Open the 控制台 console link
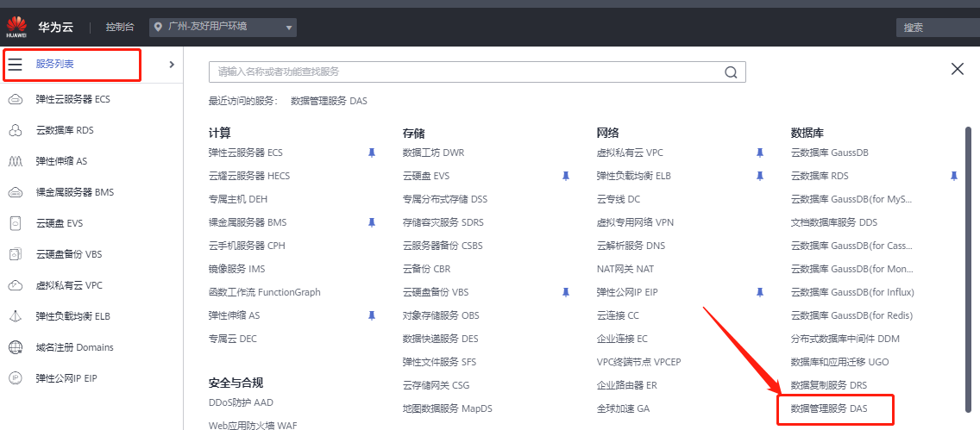This screenshot has height=430, width=980. coord(119,27)
